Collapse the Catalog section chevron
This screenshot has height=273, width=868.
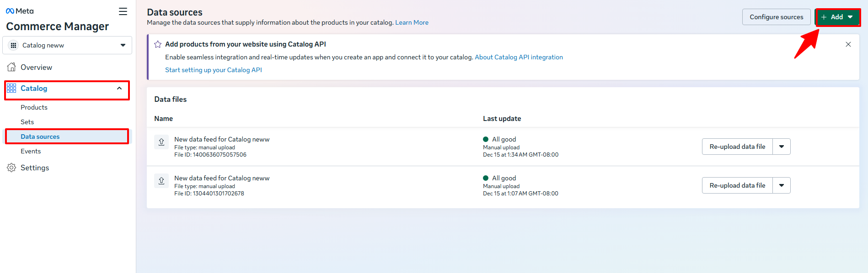(x=119, y=89)
